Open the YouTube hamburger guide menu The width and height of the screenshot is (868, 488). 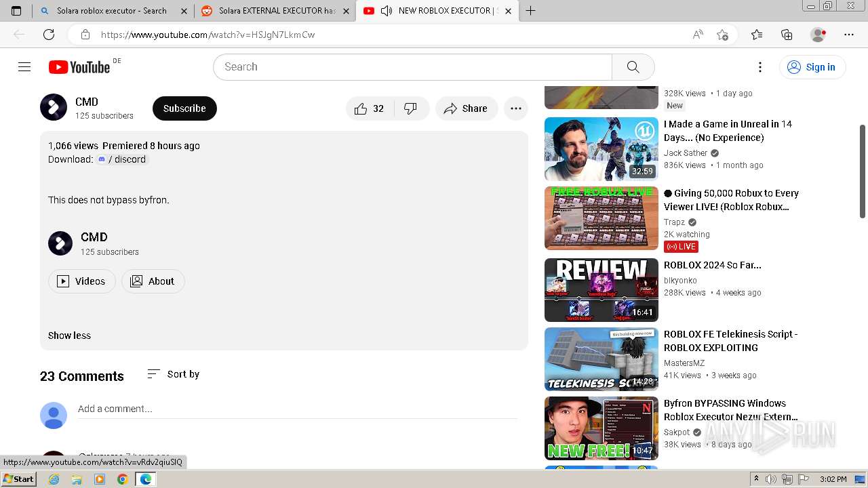(x=24, y=66)
